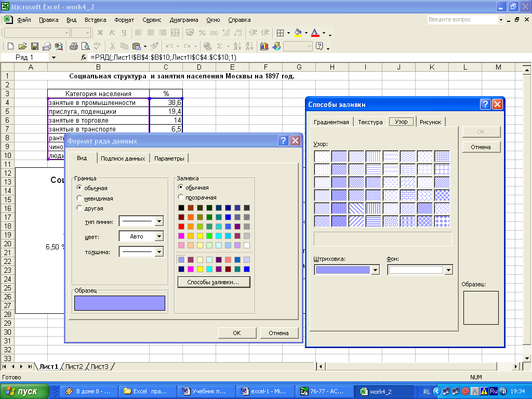The height and width of the screenshot is (399, 532).
Task: Open the тип линии dropdown
Action: pos(159,221)
